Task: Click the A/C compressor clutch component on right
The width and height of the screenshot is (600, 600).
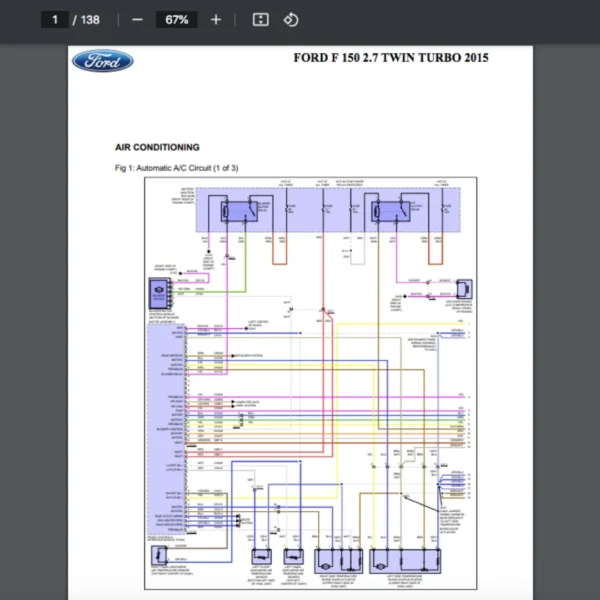Action: pos(462,286)
